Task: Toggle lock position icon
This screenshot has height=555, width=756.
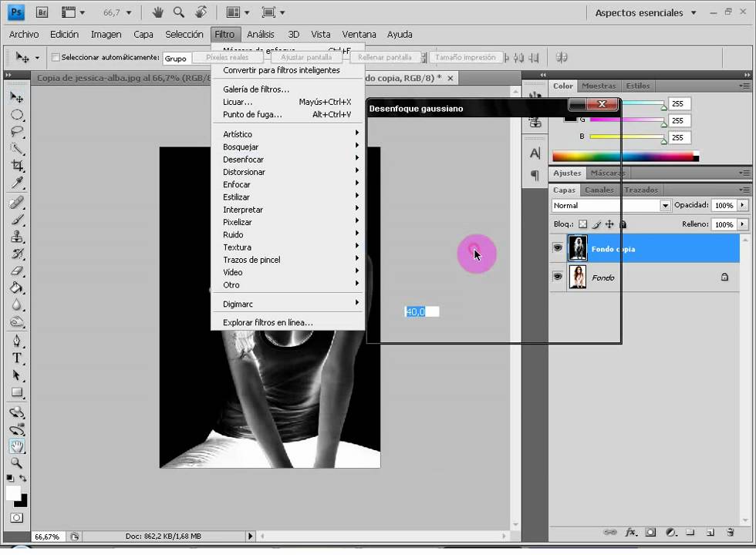Action: 609,224
